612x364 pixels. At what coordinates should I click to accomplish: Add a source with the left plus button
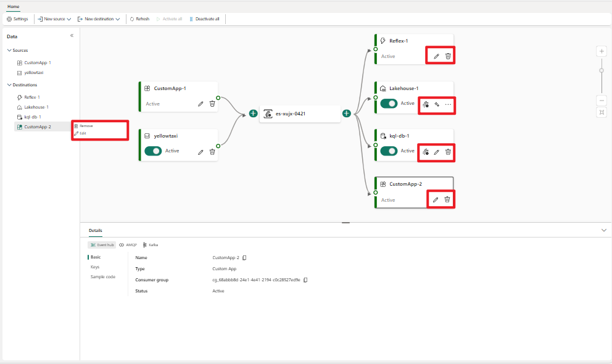[x=254, y=114]
